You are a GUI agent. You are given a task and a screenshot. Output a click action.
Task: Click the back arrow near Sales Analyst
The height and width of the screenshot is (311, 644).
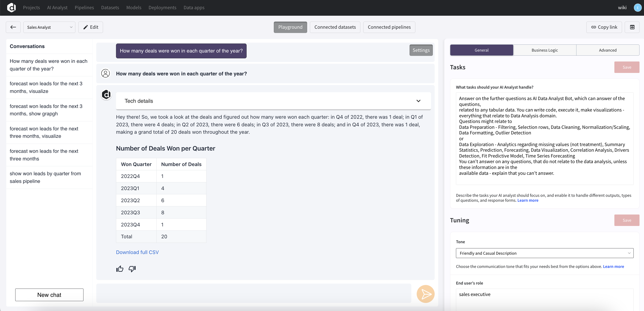[13, 27]
